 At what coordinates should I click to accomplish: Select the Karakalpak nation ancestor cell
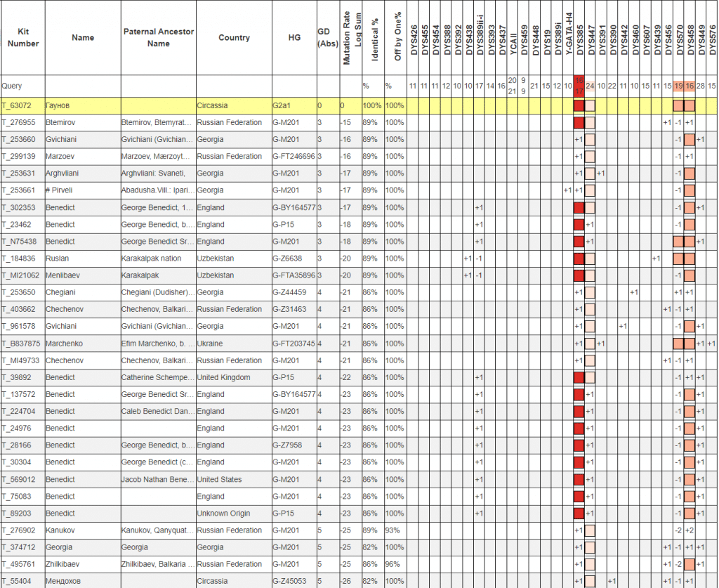click(x=151, y=259)
